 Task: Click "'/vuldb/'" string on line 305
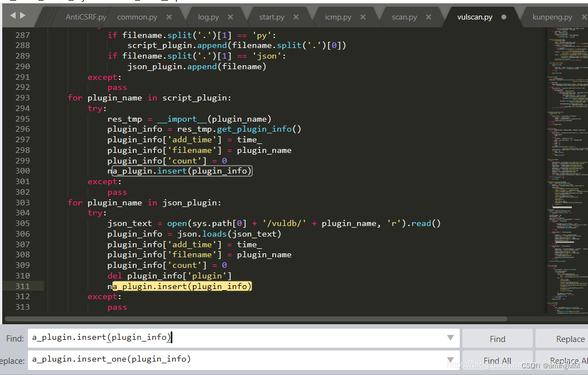[x=285, y=224]
